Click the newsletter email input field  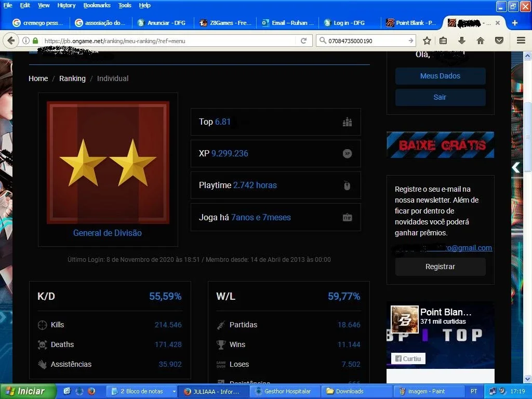click(x=443, y=248)
